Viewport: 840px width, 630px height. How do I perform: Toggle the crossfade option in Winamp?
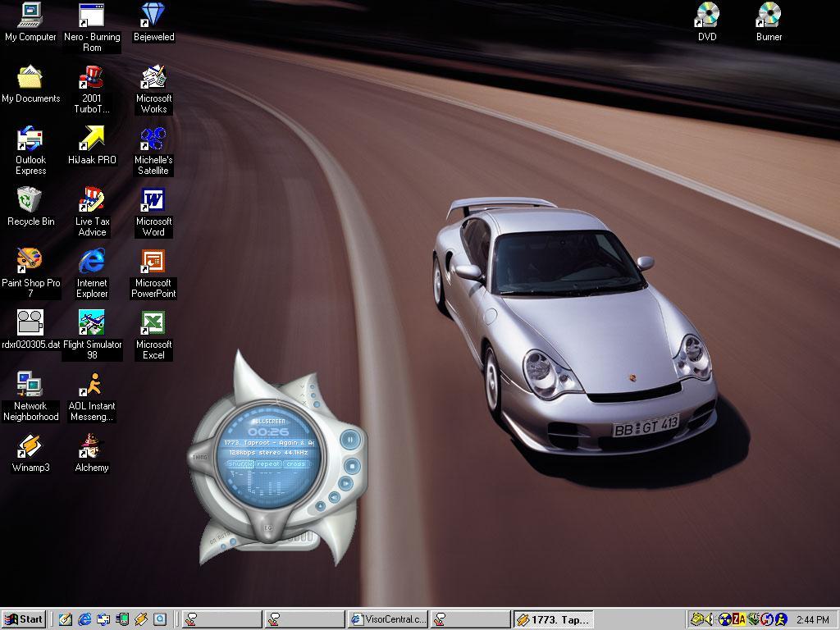tap(295, 464)
